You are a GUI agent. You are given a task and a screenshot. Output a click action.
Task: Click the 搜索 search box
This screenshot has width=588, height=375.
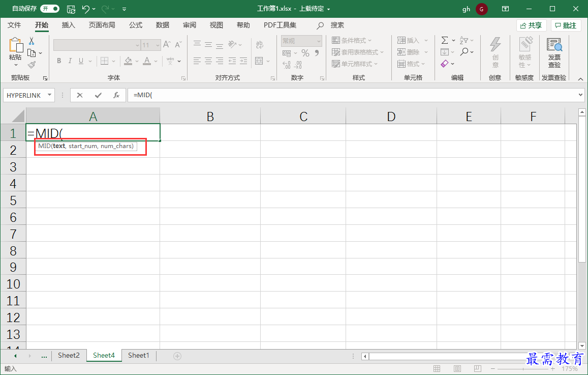pos(337,25)
